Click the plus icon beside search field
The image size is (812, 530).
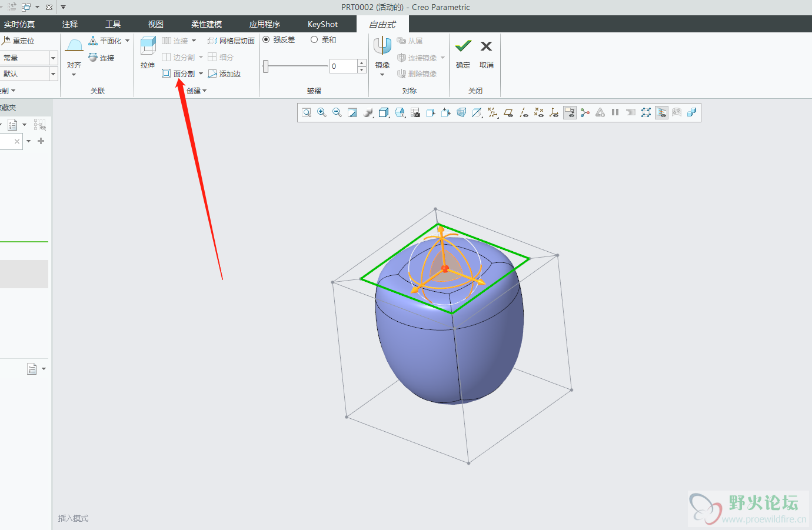pos(41,141)
